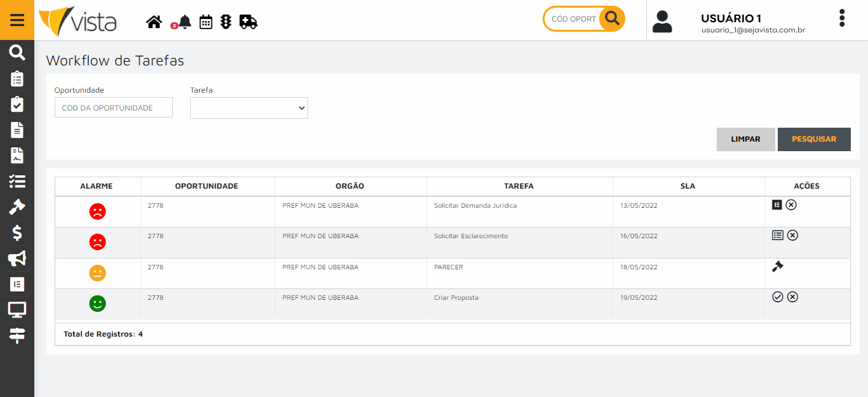Click the ORGÃO column header
Viewport: 868px width, 397px height.
point(350,186)
